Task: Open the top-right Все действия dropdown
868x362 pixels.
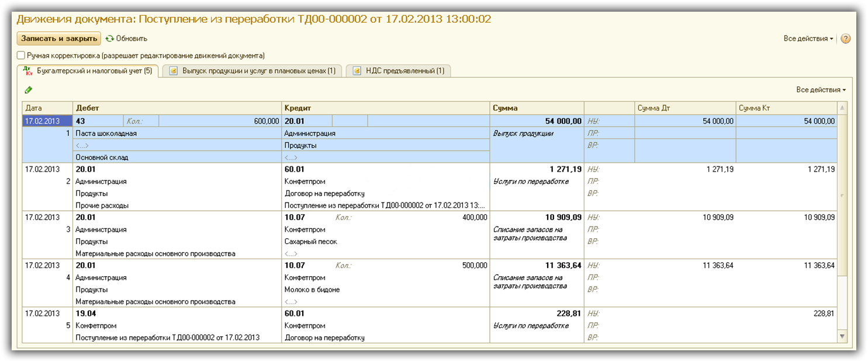Action: 808,39
